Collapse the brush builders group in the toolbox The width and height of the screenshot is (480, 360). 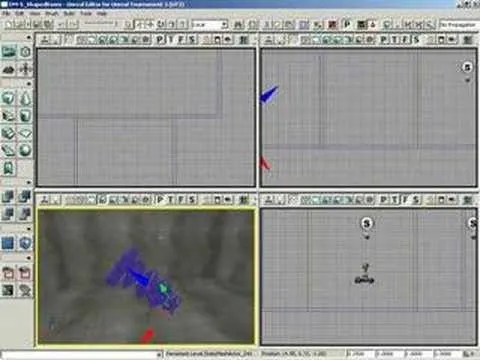(29, 84)
